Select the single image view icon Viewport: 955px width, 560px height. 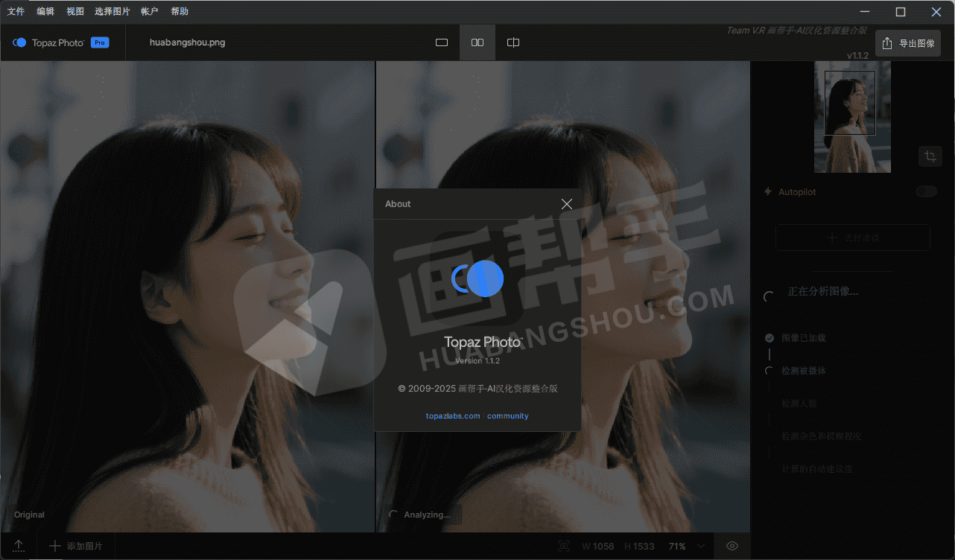442,42
